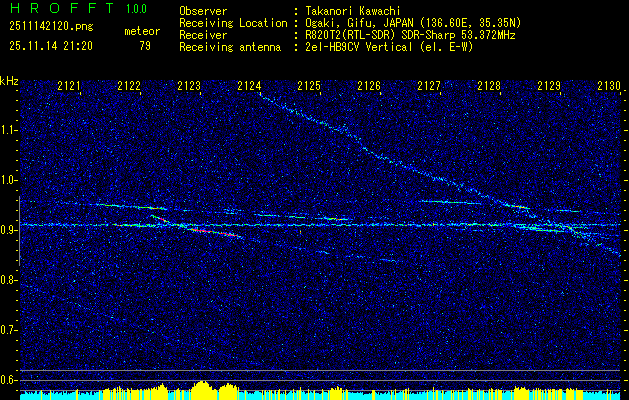This screenshot has width=629, height=400.
Task: Click the bright red meteor echo near 2123
Action: [x=214, y=232]
